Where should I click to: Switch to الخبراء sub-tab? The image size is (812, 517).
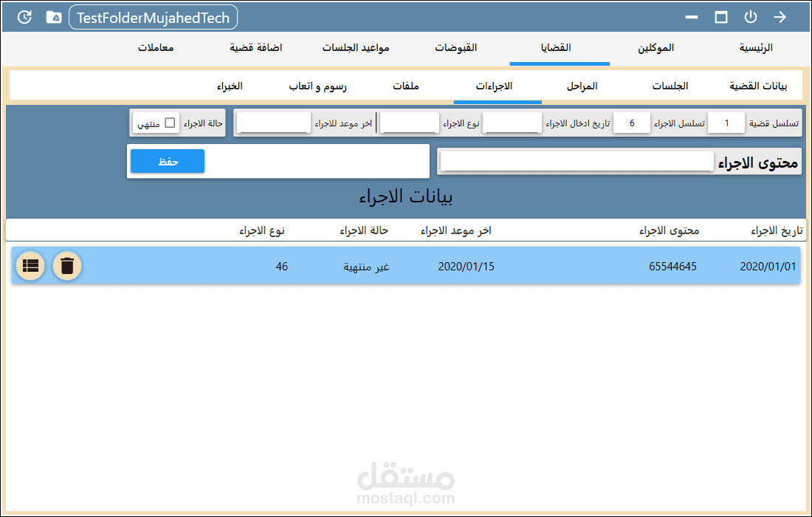[x=230, y=86]
